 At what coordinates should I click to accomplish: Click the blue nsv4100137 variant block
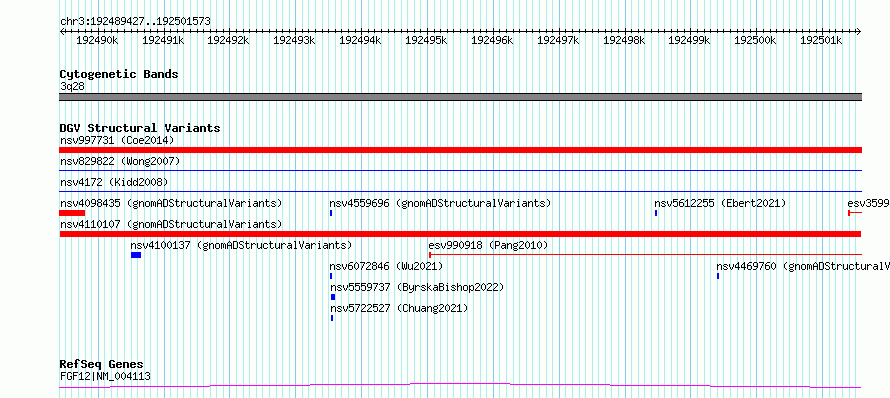click(x=136, y=255)
